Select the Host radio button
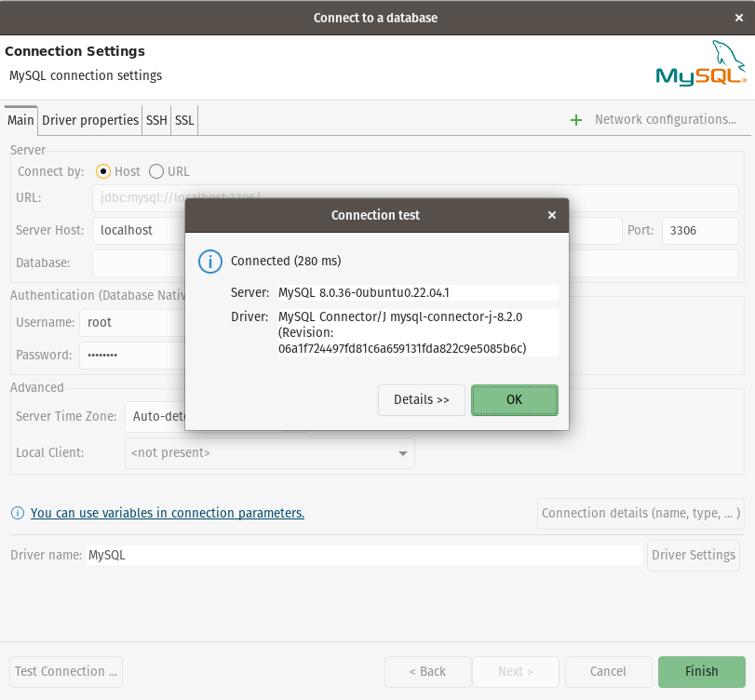 point(103,171)
